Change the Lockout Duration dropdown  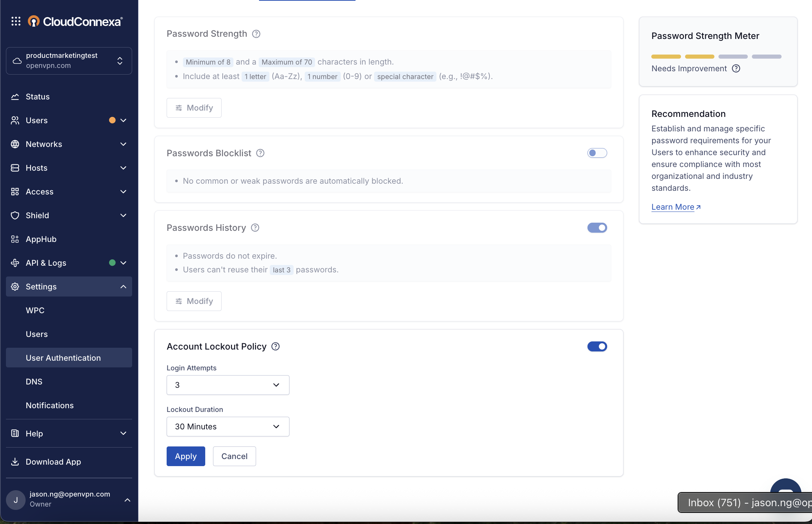[x=227, y=426]
